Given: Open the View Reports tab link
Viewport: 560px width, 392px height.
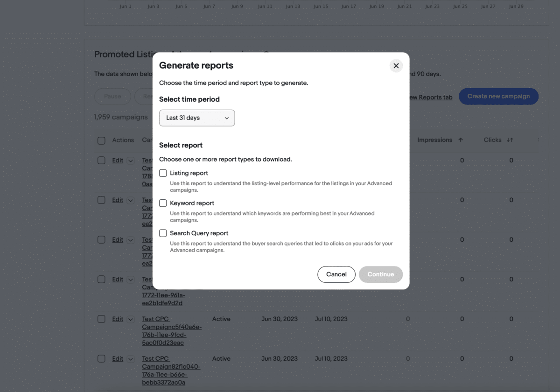Looking at the screenshot, I should [x=431, y=97].
